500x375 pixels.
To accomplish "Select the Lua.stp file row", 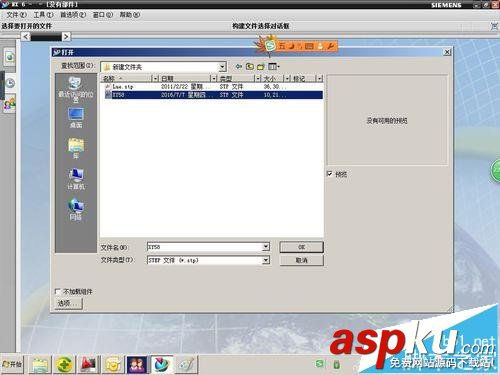I will 213,87.
